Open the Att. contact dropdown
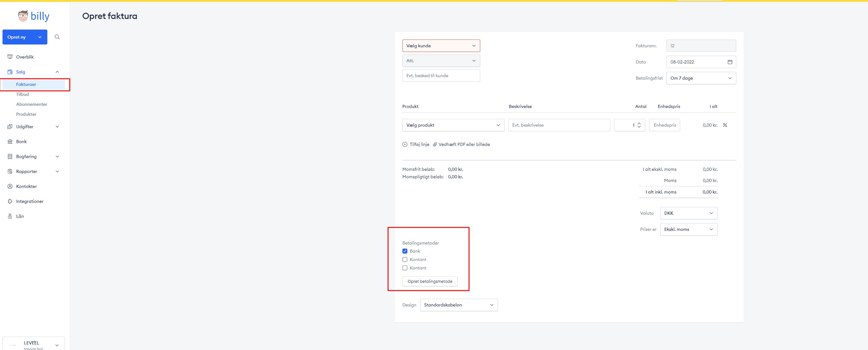Viewport: 868px width, 350px height. 441,61
